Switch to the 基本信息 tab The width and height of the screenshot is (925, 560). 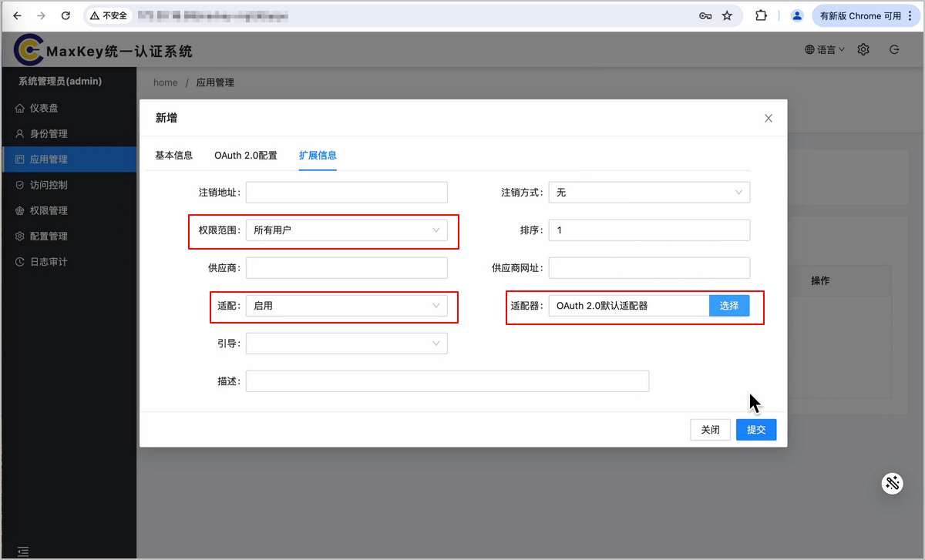pyautogui.click(x=173, y=155)
